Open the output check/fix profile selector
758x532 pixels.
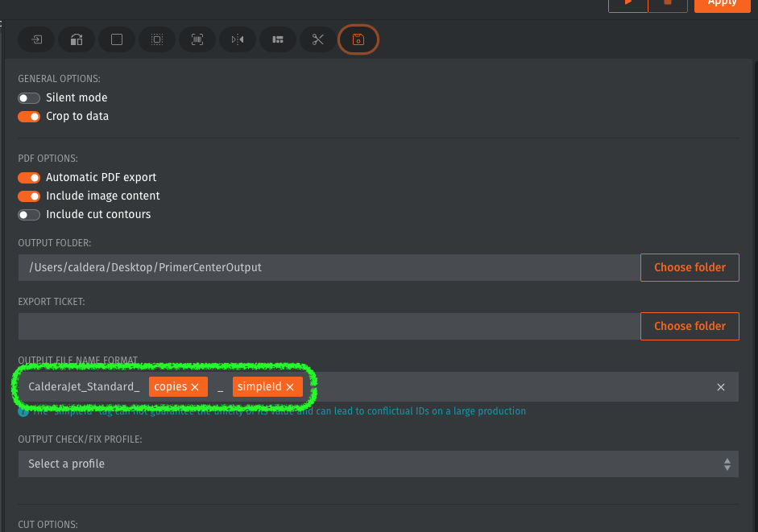click(x=376, y=464)
